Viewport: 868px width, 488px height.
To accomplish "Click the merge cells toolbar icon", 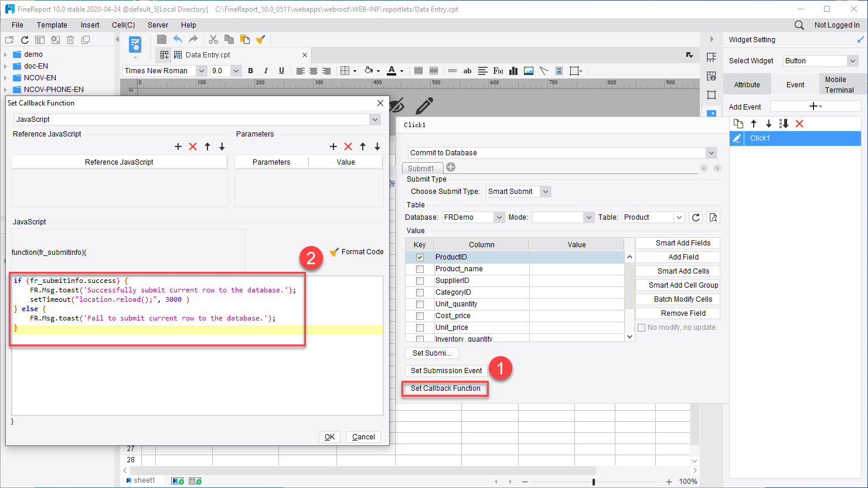I will [x=418, y=70].
